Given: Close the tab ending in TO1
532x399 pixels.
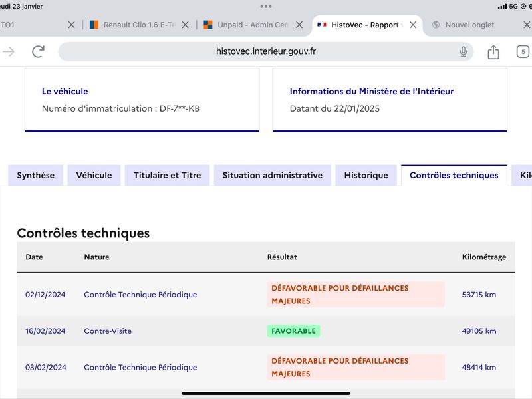Looking at the screenshot, I should 71,25.
